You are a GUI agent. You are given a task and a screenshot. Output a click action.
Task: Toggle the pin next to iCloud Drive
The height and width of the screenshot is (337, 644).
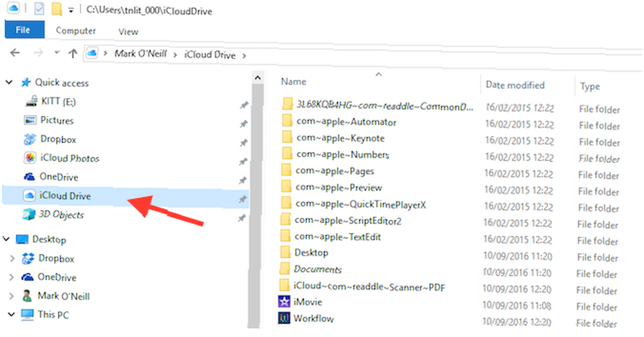coord(243,199)
